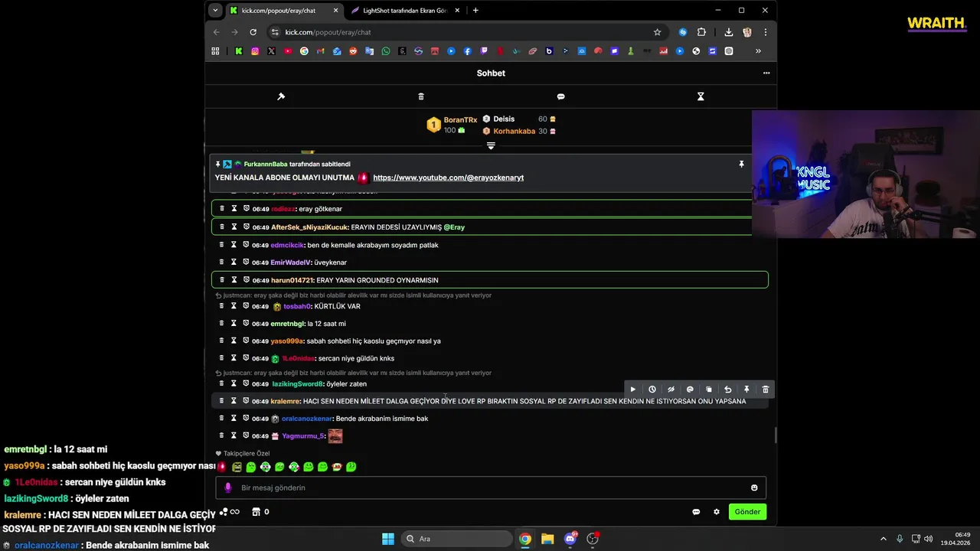This screenshot has height=551, width=980.
Task: Open the tab search chevron in Chrome
Action: 216,11
